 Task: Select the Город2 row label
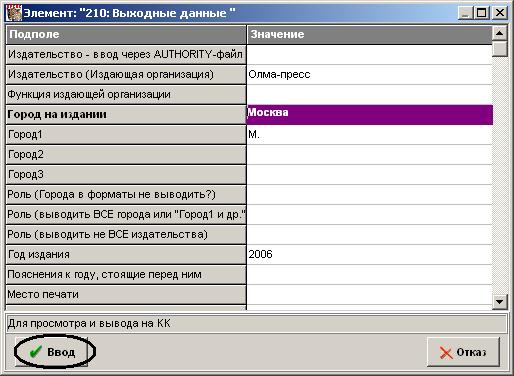pos(126,154)
